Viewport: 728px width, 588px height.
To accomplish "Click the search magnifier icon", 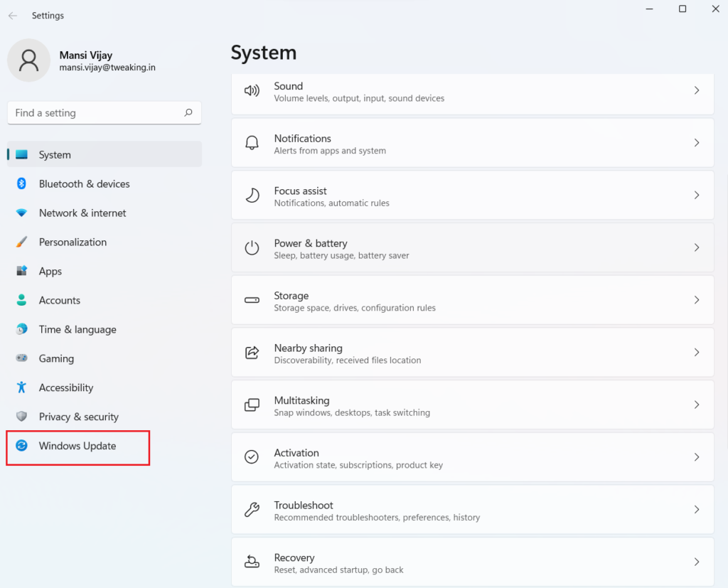I will point(188,112).
